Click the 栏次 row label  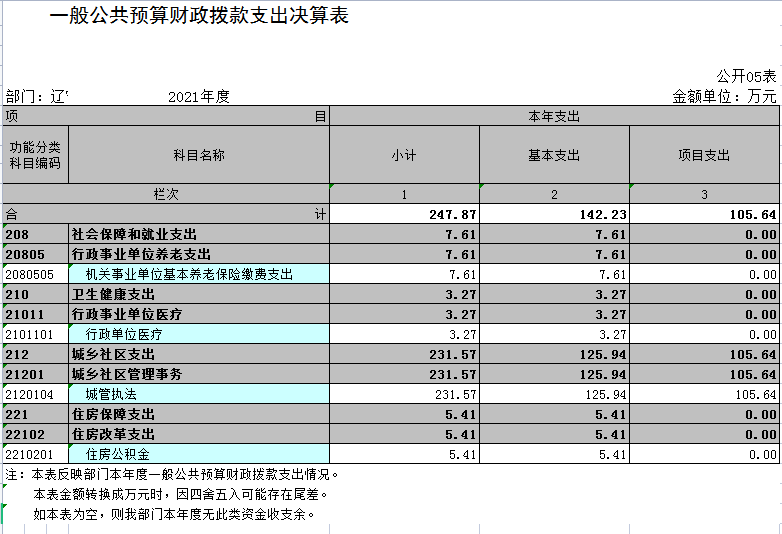tap(166, 193)
